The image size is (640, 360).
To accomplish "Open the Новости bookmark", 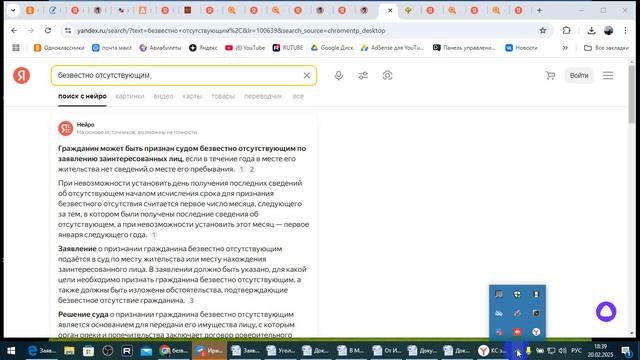I will [521, 48].
